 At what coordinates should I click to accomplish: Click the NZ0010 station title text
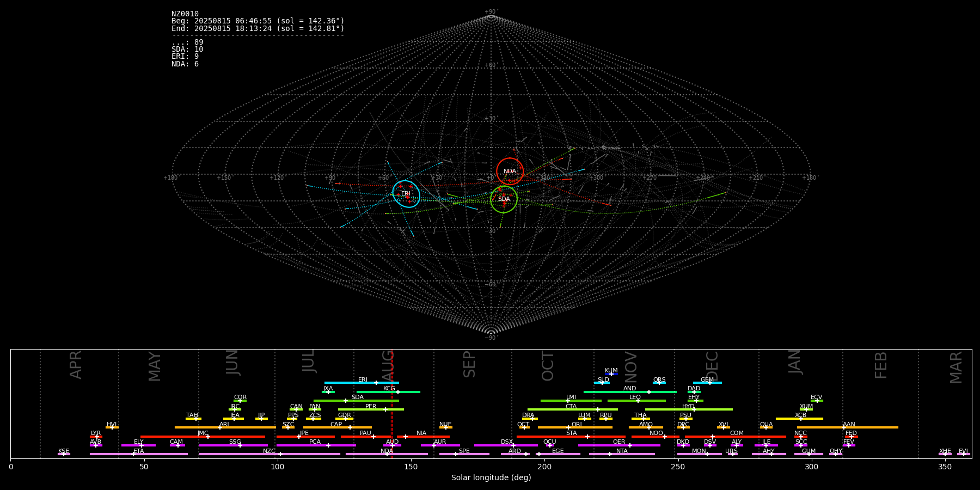(x=185, y=14)
